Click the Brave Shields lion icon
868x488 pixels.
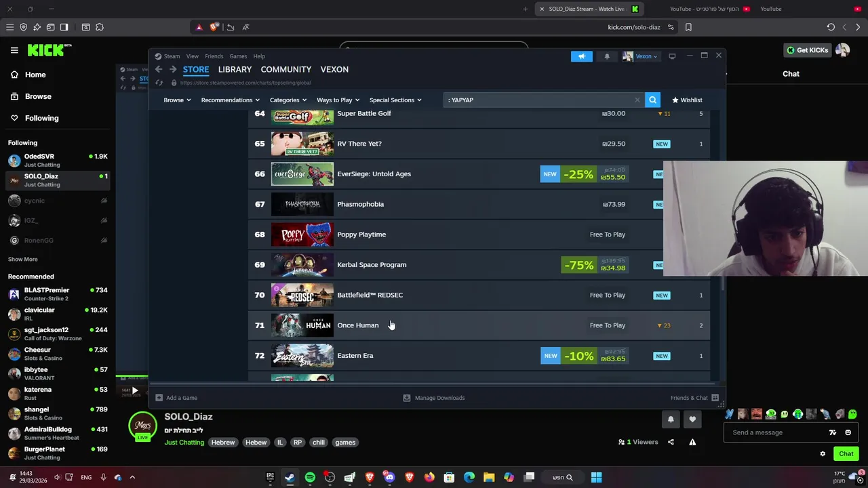click(x=214, y=27)
